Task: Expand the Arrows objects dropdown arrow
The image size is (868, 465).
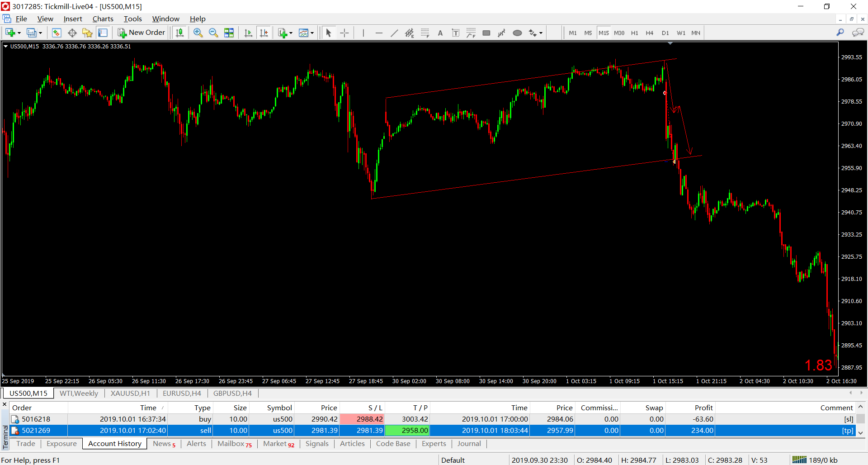Action: click(x=541, y=33)
